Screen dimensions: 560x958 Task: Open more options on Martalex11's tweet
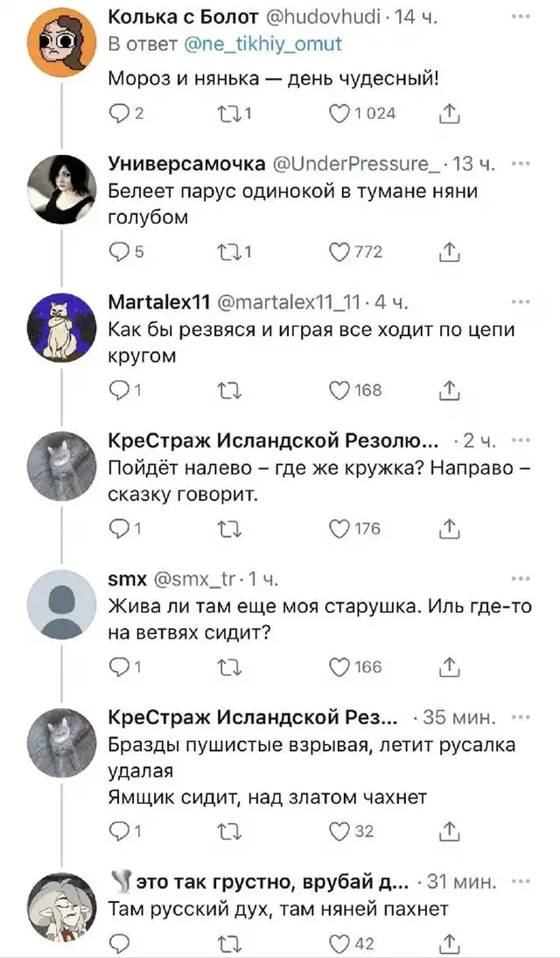click(520, 302)
